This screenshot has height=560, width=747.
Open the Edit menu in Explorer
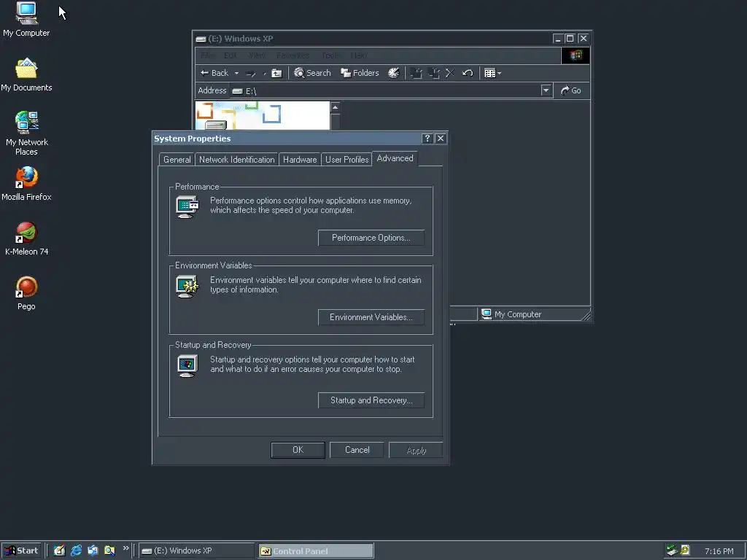(231, 55)
